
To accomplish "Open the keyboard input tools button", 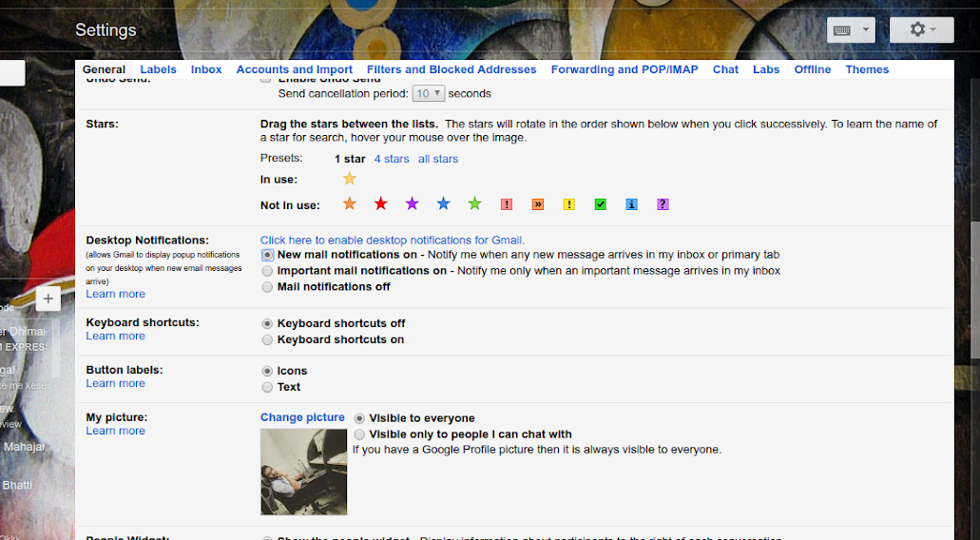I will [x=842, y=30].
